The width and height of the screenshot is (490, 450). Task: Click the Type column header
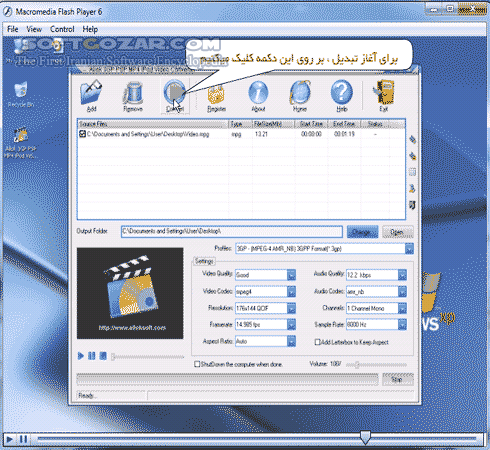pyautogui.click(x=240, y=124)
